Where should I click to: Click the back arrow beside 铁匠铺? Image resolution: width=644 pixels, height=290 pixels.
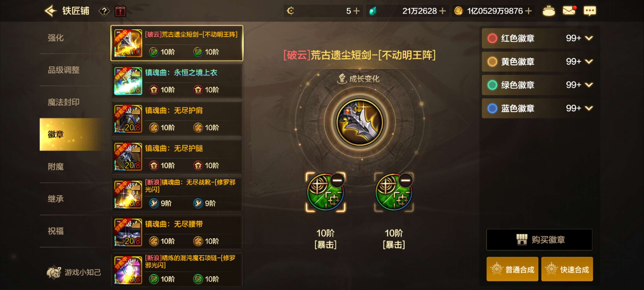51,11
